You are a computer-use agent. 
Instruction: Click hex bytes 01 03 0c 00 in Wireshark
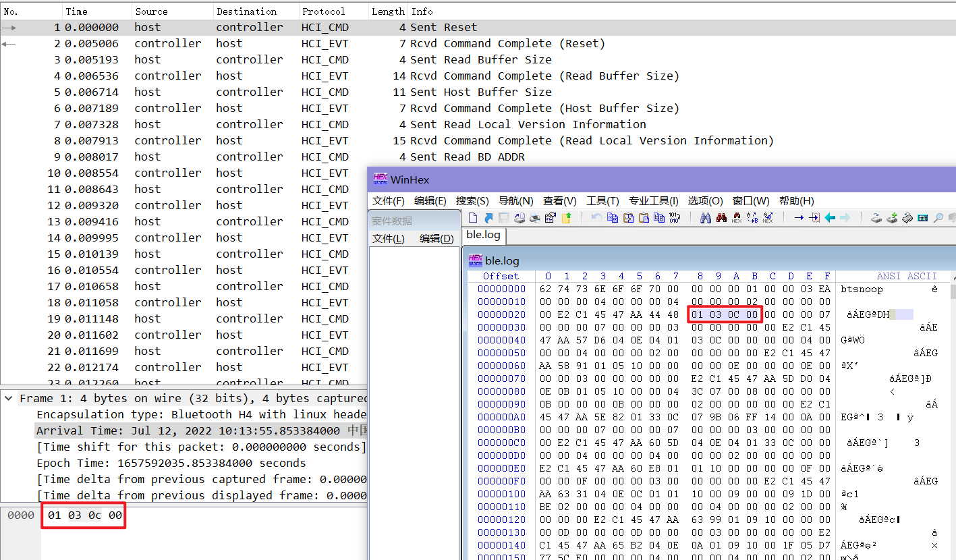point(85,515)
